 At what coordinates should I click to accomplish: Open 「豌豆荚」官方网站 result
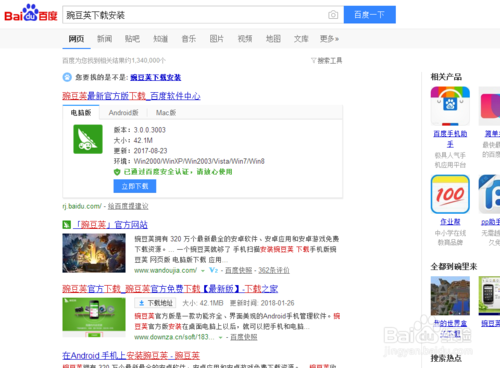(x=111, y=225)
